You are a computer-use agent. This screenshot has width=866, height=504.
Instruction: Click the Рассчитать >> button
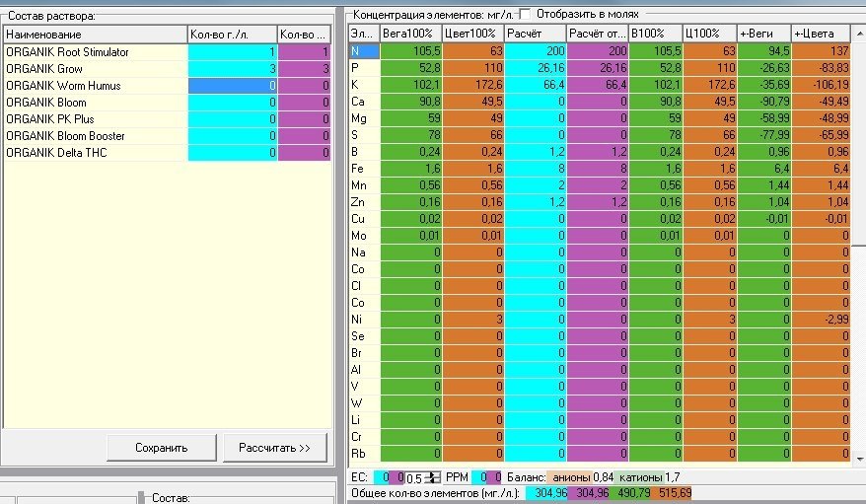point(274,448)
